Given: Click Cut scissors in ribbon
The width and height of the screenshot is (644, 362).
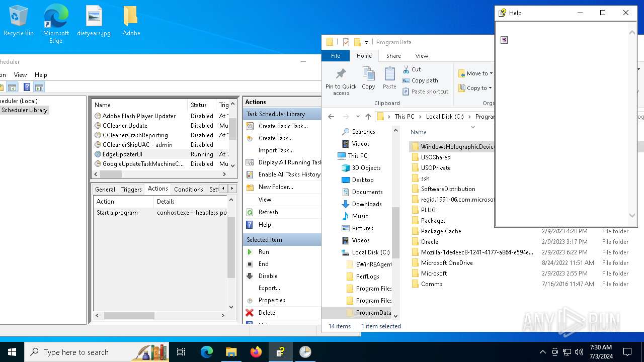Looking at the screenshot, I should click(406, 69).
